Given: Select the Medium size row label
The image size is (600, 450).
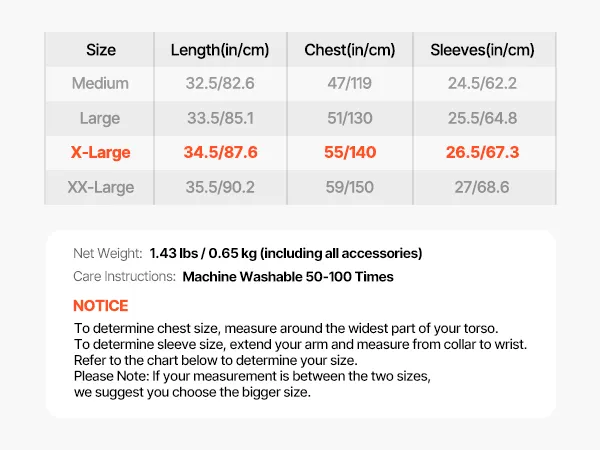Looking at the screenshot, I should pos(100,84).
